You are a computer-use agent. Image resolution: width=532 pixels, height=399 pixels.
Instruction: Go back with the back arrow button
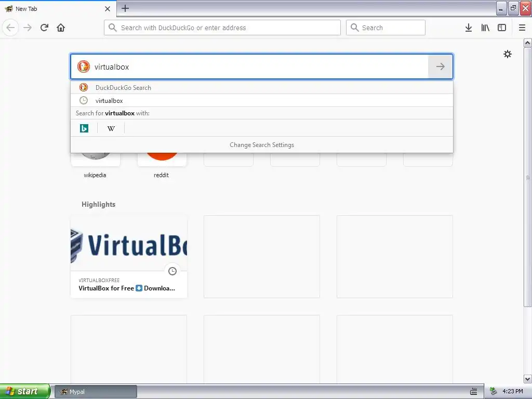coord(10,28)
